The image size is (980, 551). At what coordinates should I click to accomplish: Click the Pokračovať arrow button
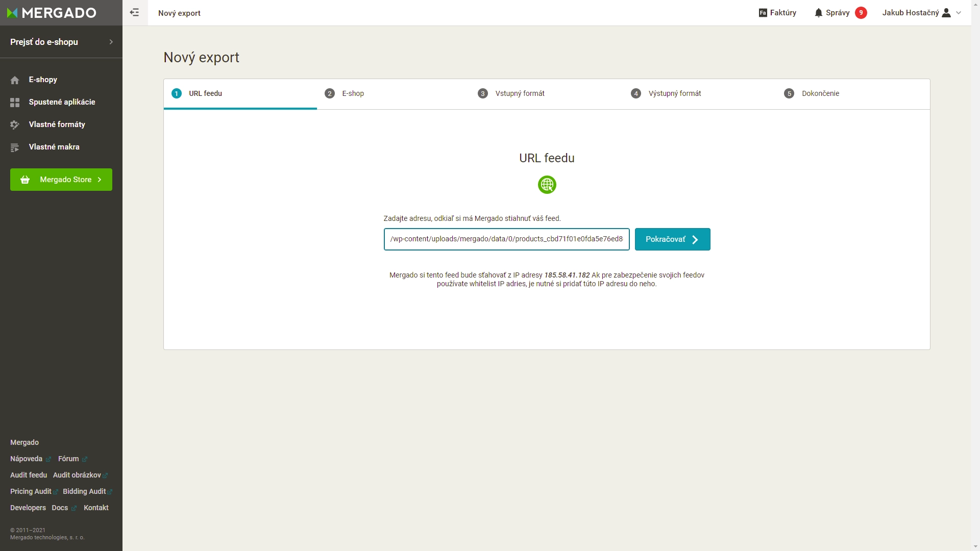672,239
